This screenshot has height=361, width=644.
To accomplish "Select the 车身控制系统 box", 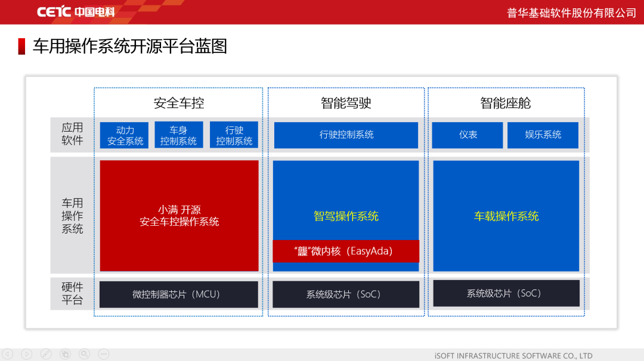I will point(178,135).
